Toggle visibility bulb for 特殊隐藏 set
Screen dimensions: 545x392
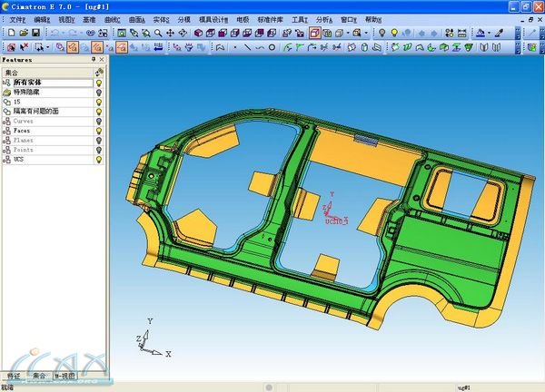(x=99, y=93)
